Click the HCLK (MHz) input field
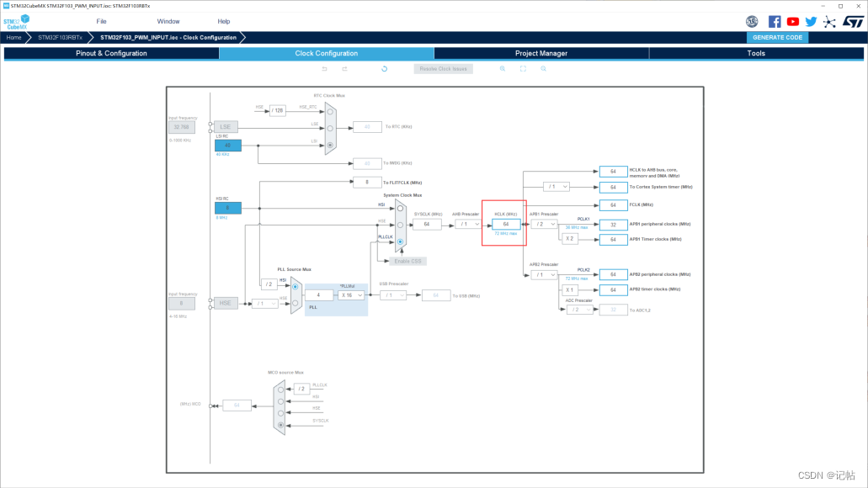This screenshot has width=868, height=488. point(506,224)
